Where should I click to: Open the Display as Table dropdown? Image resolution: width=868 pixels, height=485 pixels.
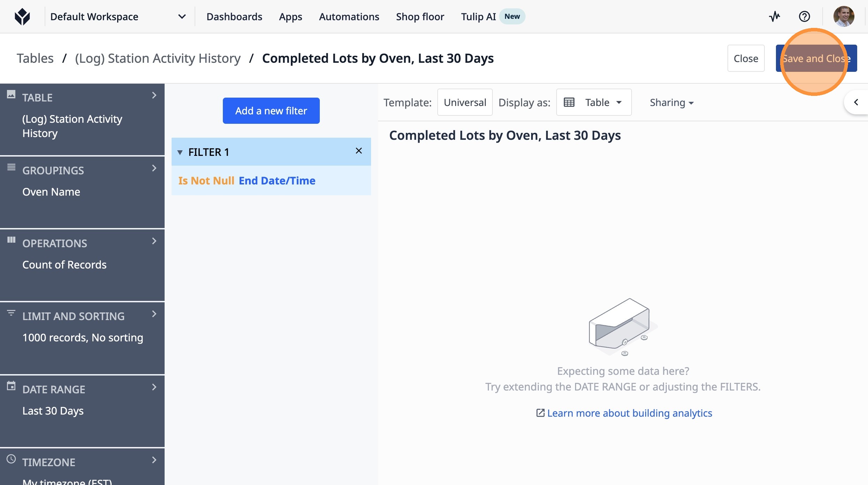594,102
